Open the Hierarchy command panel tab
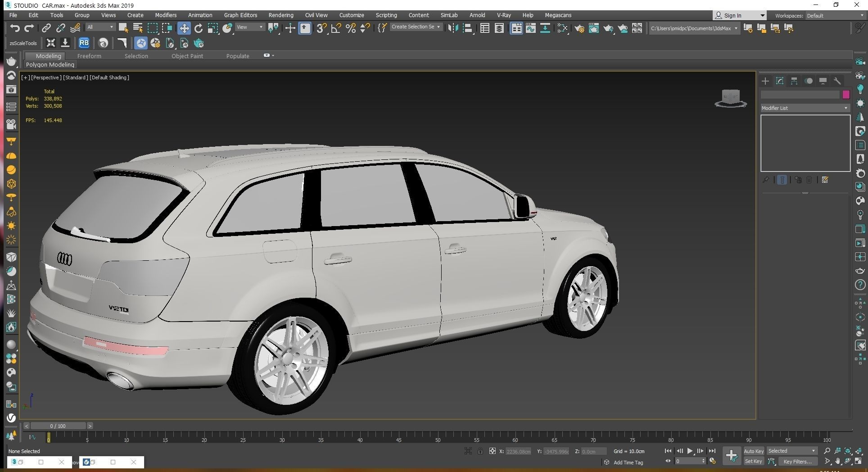Viewport: 868px width, 472px height. (794, 81)
